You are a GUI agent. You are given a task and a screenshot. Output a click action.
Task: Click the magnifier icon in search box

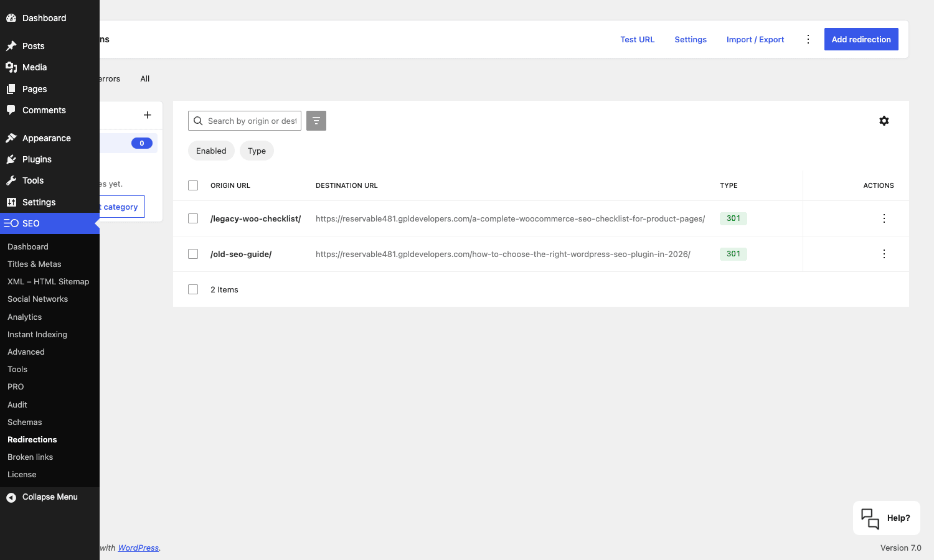tap(198, 121)
